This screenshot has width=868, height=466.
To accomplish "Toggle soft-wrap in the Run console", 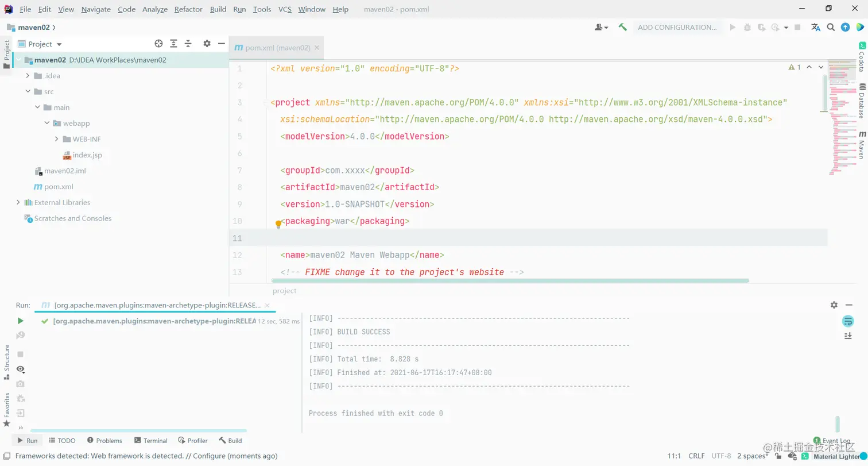I will 848,321.
